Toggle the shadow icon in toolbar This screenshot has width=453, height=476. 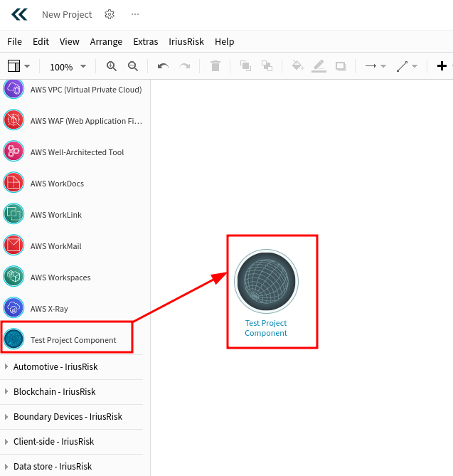pos(341,66)
